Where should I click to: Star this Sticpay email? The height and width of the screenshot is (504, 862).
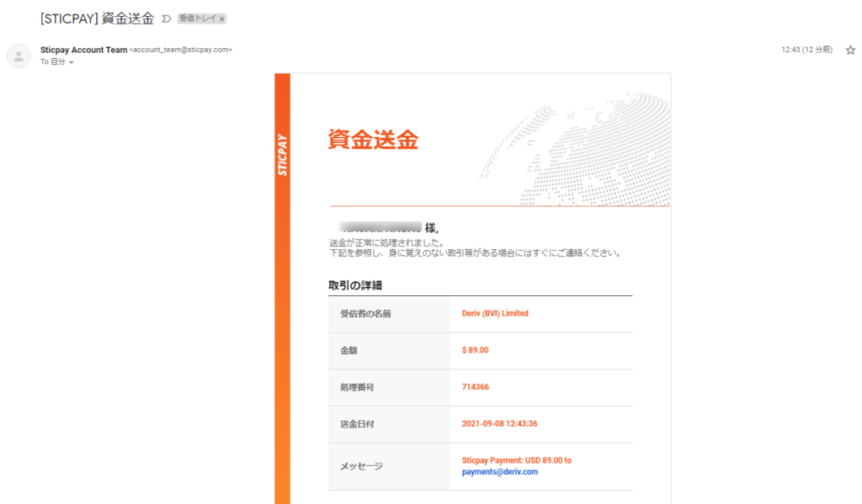coord(850,50)
